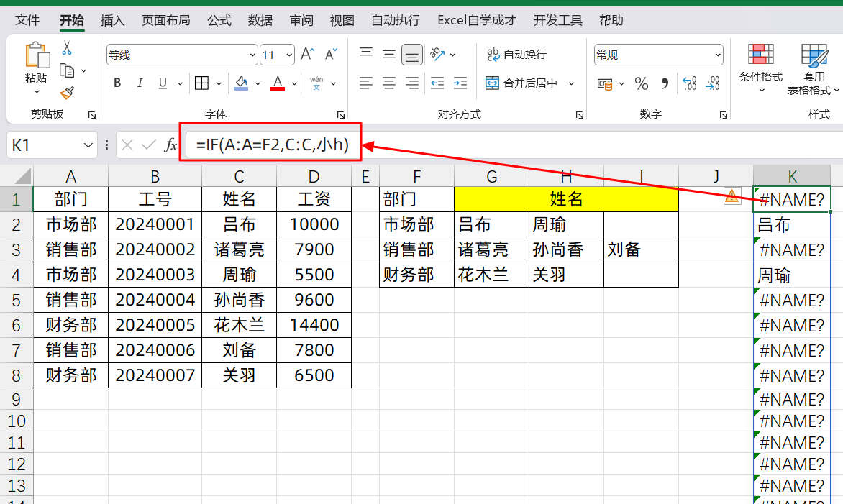Select cell containing 诸葛亮 in column C
The image size is (843, 504).
(240, 250)
